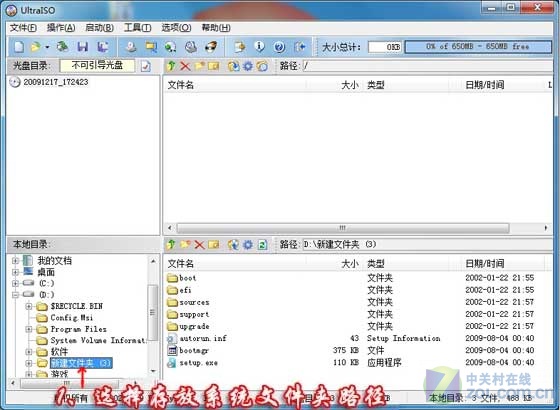
Task: Click the blue info (i) toolbar icon
Action: [x=259, y=46]
